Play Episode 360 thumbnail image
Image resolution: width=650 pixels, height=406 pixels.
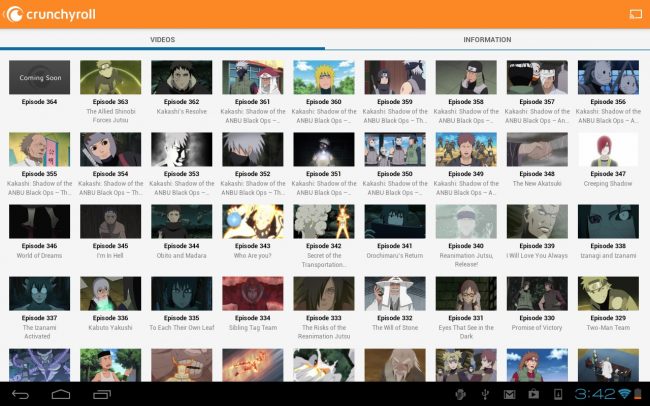324,77
